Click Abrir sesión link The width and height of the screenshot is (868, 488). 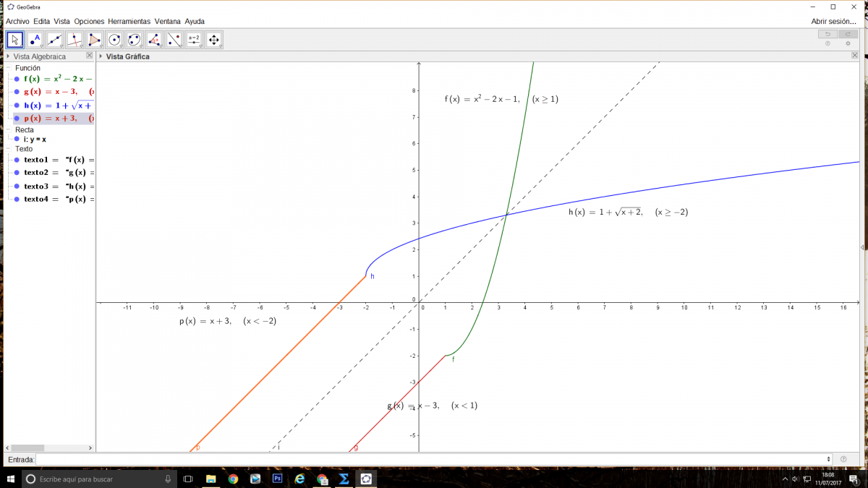coord(833,22)
